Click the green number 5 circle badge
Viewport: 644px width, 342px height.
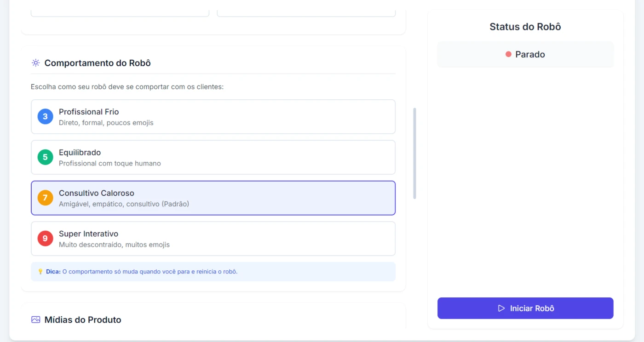point(45,157)
